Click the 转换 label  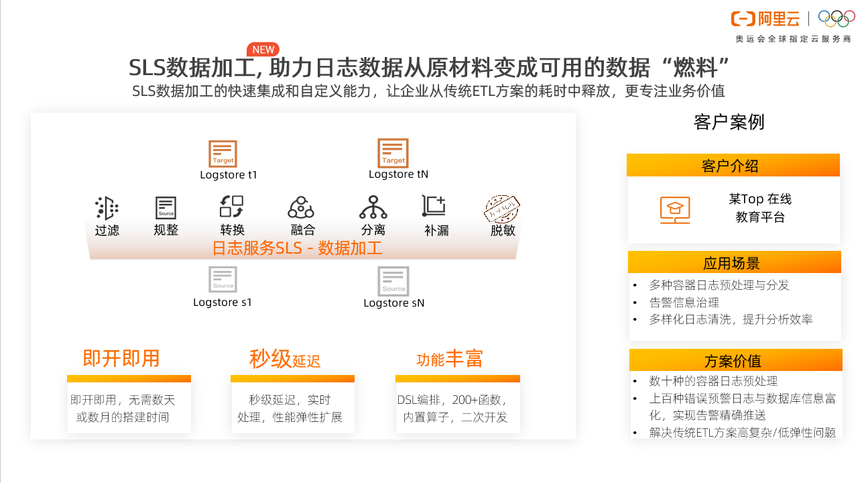(x=233, y=230)
